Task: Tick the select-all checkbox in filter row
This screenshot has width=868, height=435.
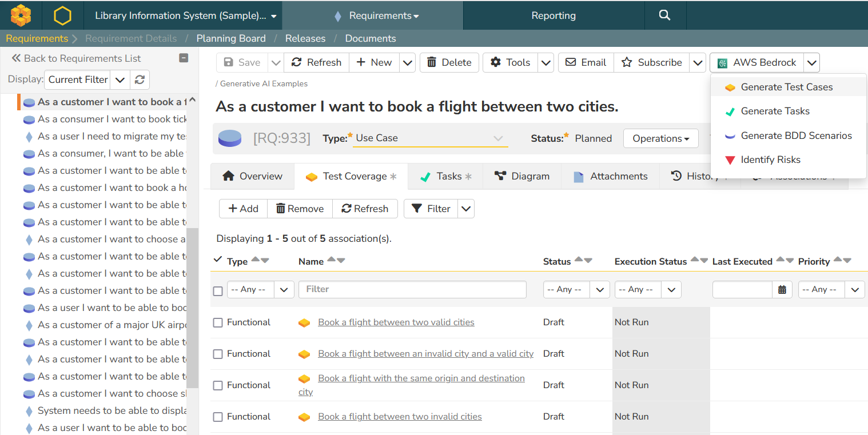Action: click(x=218, y=291)
